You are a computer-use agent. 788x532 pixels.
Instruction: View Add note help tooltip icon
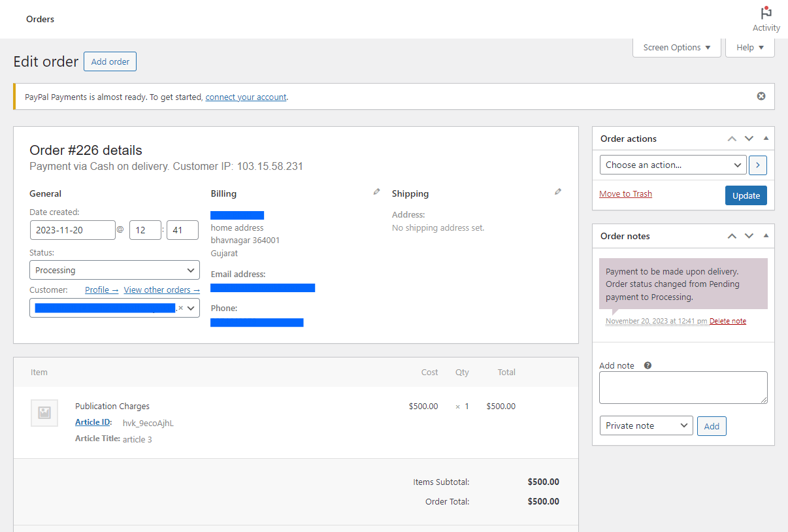(648, 365)
